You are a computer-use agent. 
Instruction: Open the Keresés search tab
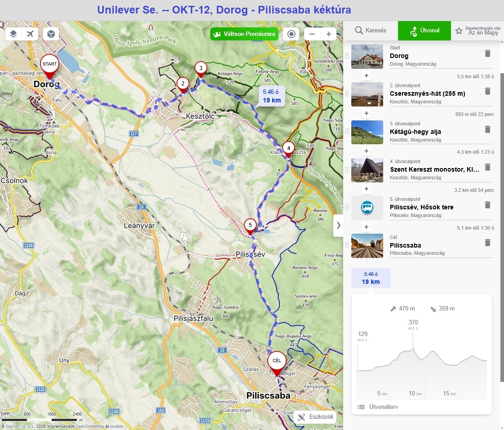coord(371,31)
